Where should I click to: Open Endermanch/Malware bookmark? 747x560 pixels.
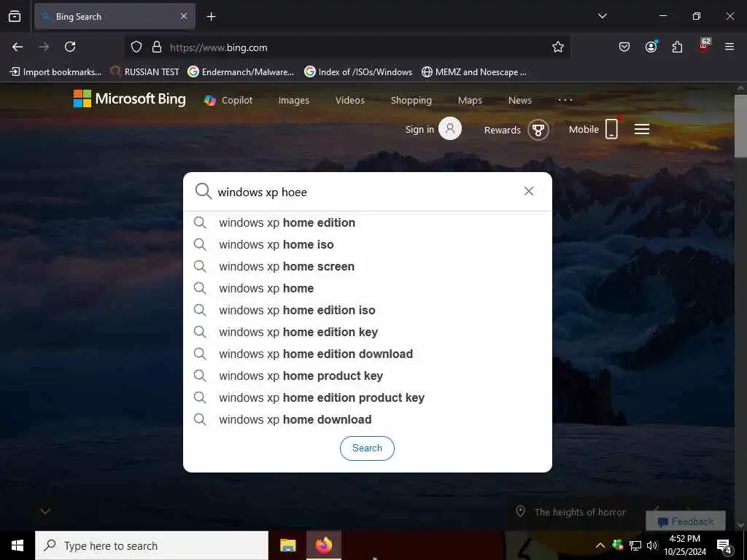click(x=241, y=72)
